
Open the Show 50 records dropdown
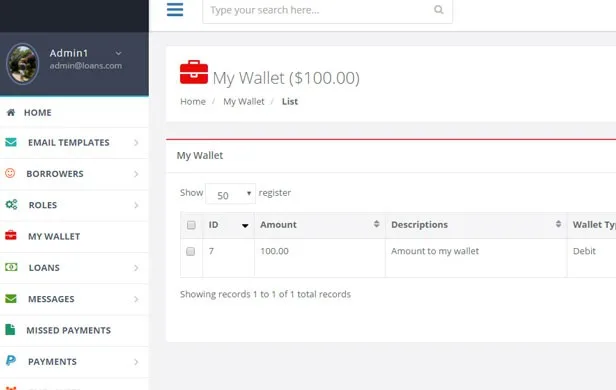pos(230,194)
